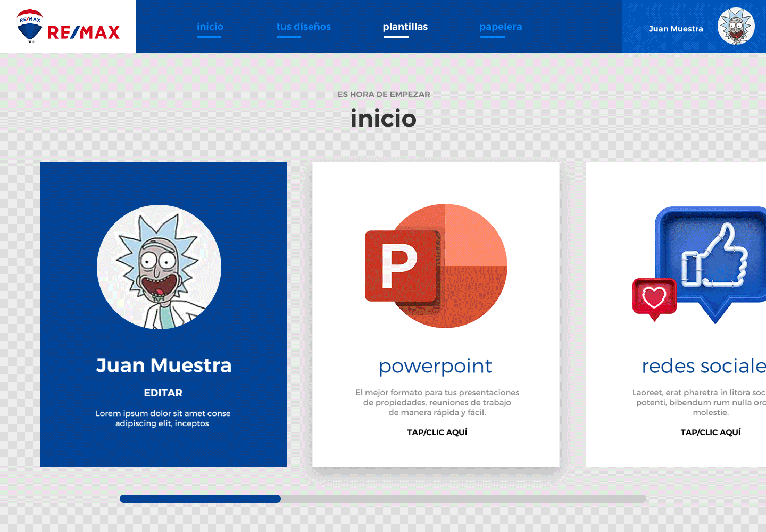This screenshot has width=766, height=532.
Task: Click the ES HORA DE EMPEZAR subtitle
Action: (384, 94)
